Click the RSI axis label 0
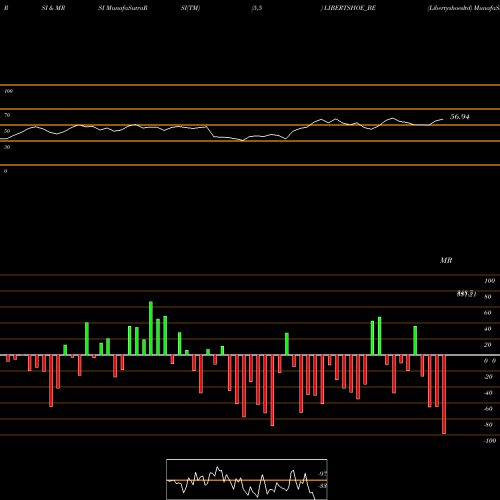500x500 pixels. (5, 171)
